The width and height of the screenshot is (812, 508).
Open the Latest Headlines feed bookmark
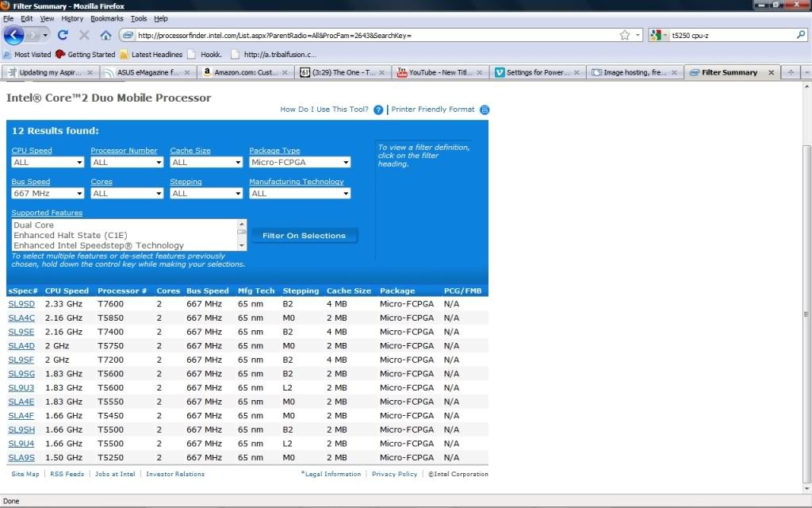[x=151, y=55]
